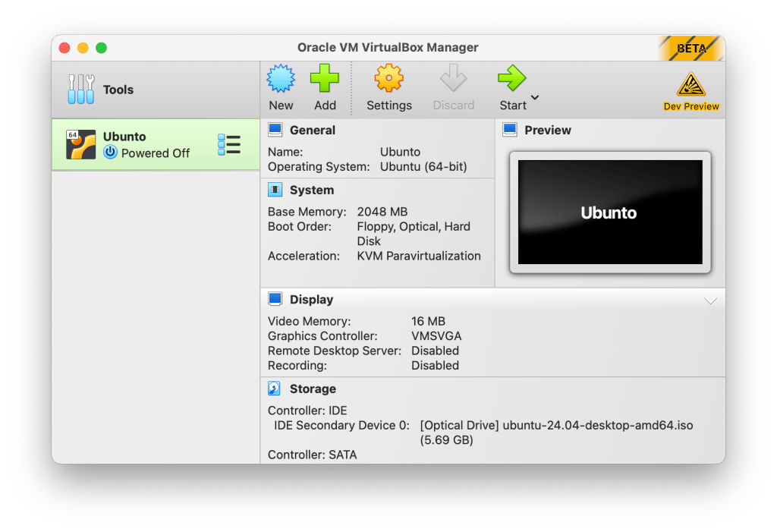Click the General section header
This screenshot has height=532, width=777.
[312, 131]
